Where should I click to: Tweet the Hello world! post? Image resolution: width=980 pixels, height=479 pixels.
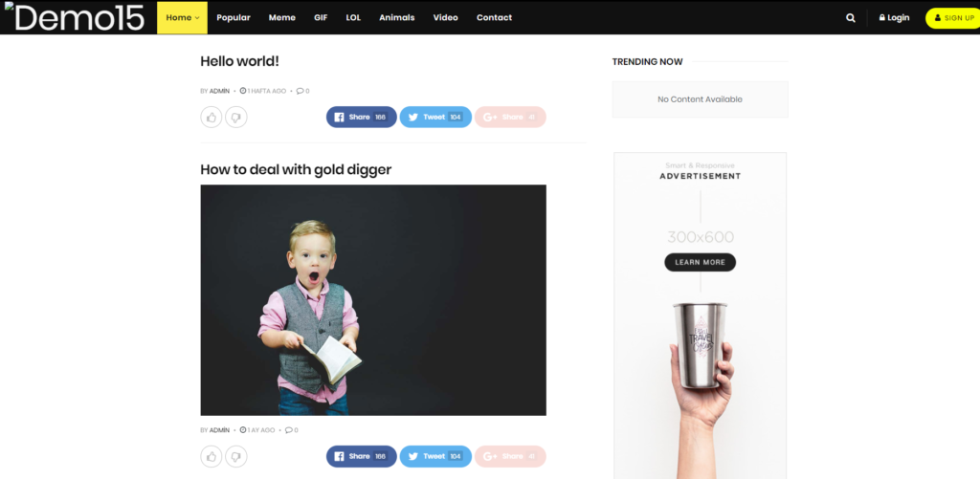pos(435,117)
